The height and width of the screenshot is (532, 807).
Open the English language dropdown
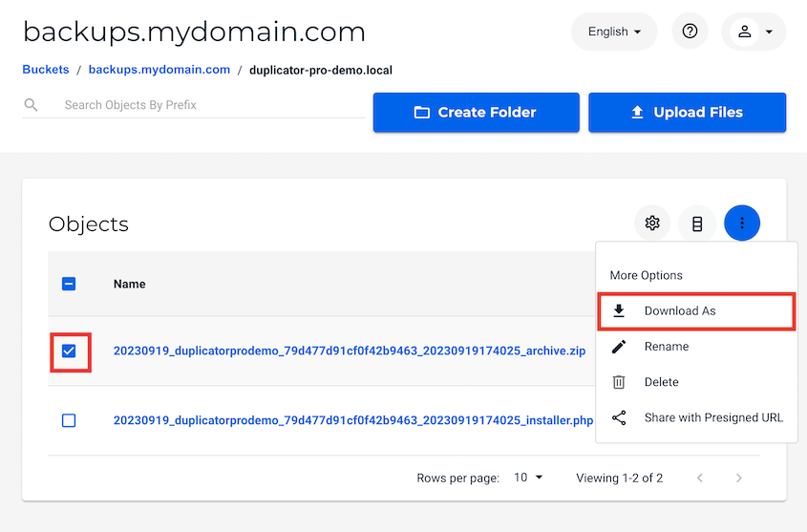614,32
